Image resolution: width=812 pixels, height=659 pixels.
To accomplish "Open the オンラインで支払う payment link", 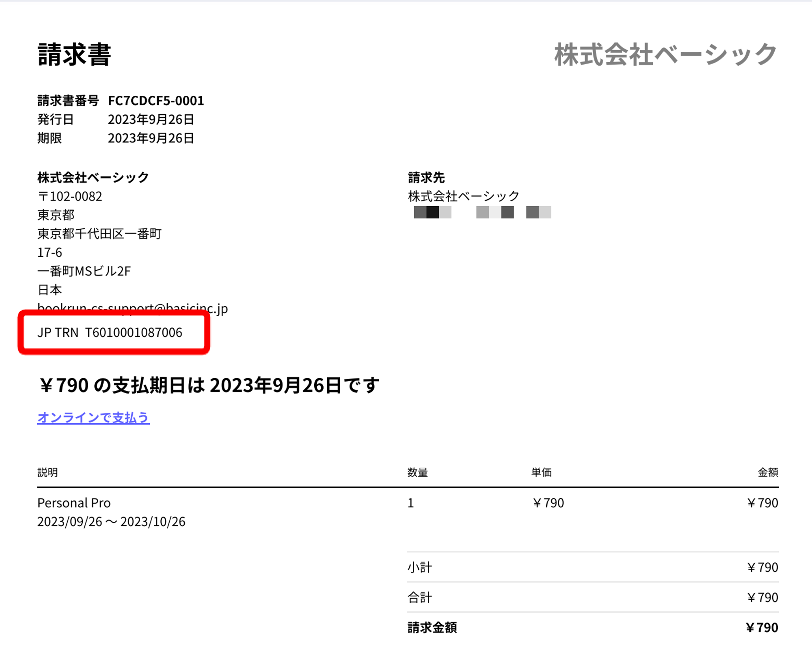I will 93,418.
